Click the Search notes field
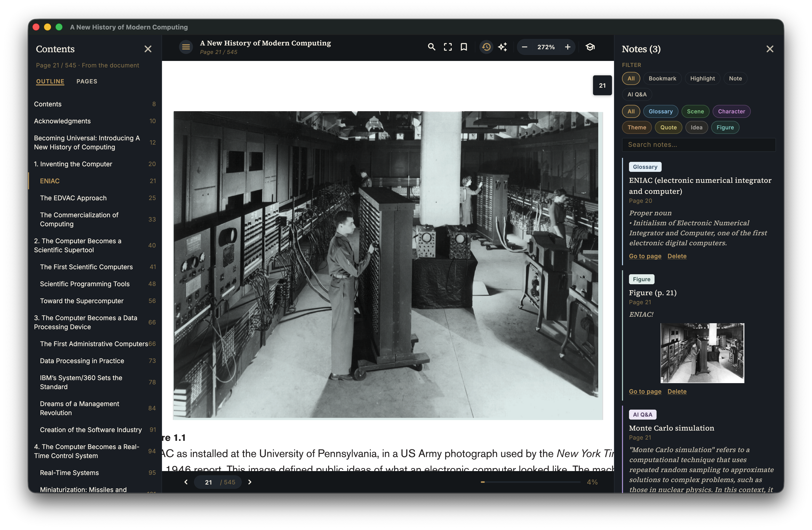This screenshot has width=812, height=530. point(698,145)
